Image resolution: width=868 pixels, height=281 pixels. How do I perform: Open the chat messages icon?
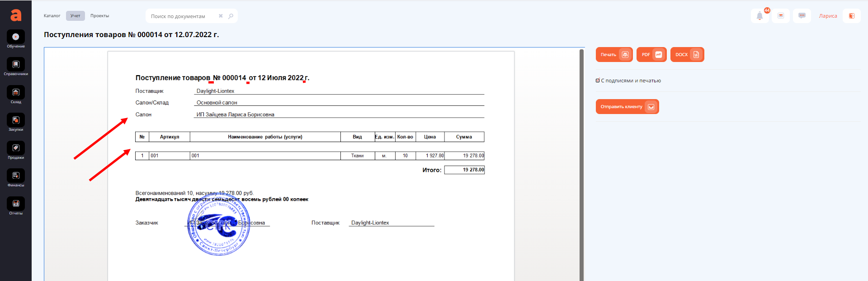tap(802, 16)
